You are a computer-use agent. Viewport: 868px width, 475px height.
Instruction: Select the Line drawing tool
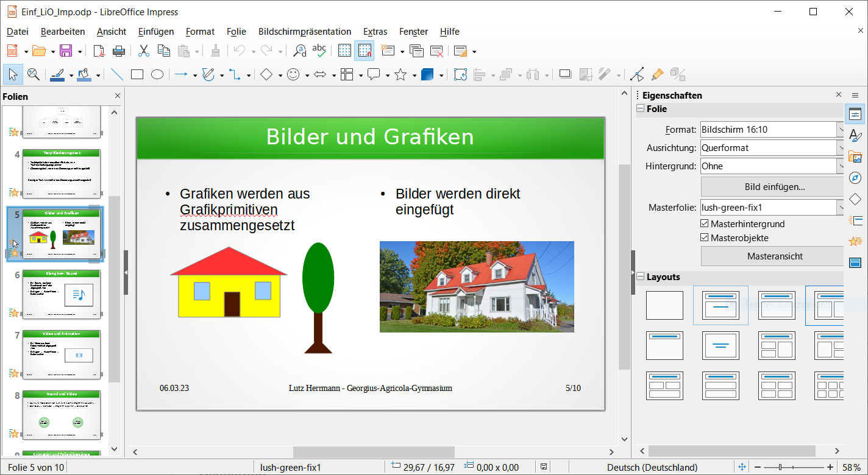point(116,74)
